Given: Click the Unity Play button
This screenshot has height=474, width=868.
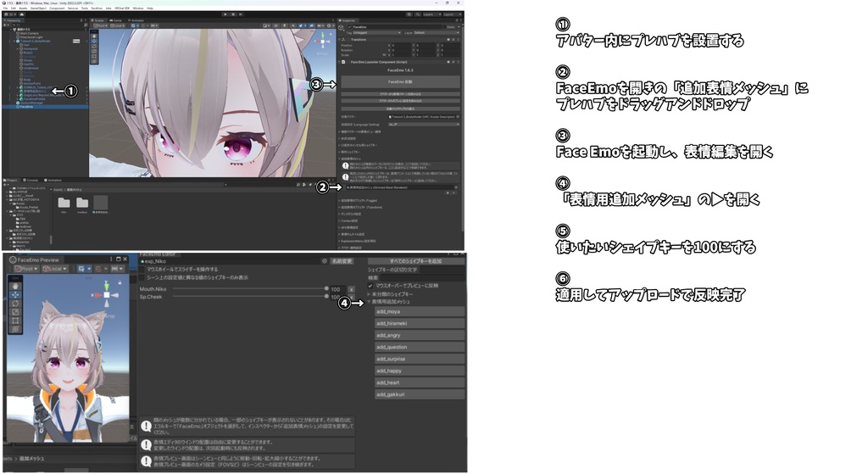Looking at the screenshot, I should coord(225,14).
